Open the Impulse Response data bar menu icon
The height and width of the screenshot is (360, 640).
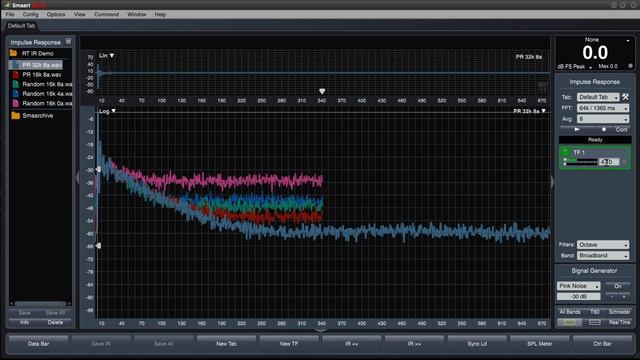click(x=68, y=41)
